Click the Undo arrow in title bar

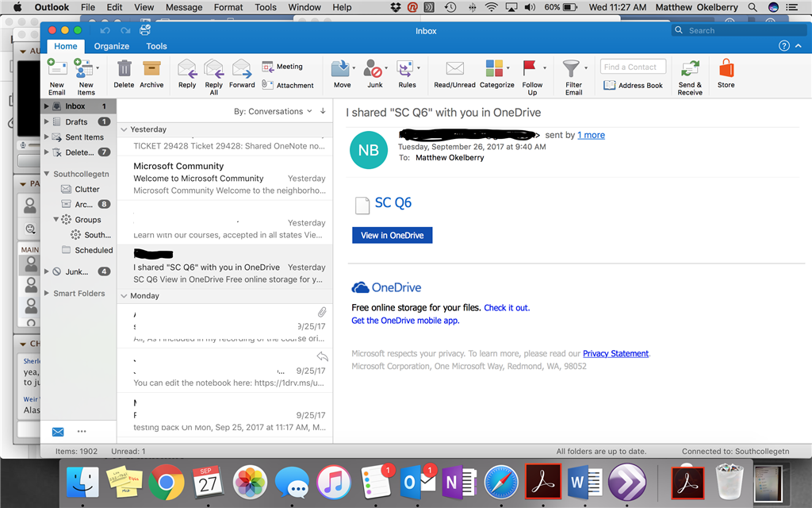105,31
